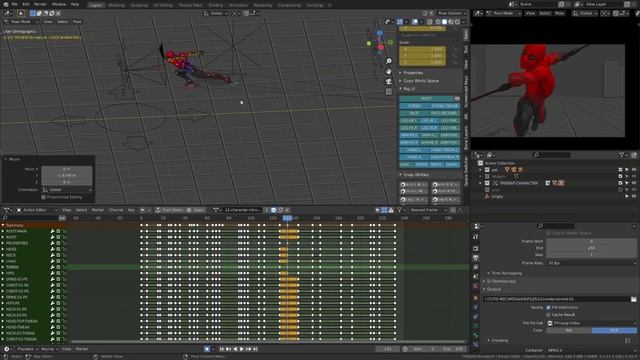The image size is (640, 360).
Task: Hide TRIDENT-CHARACTER collection with eye icon
Action: tap(634, 183)
